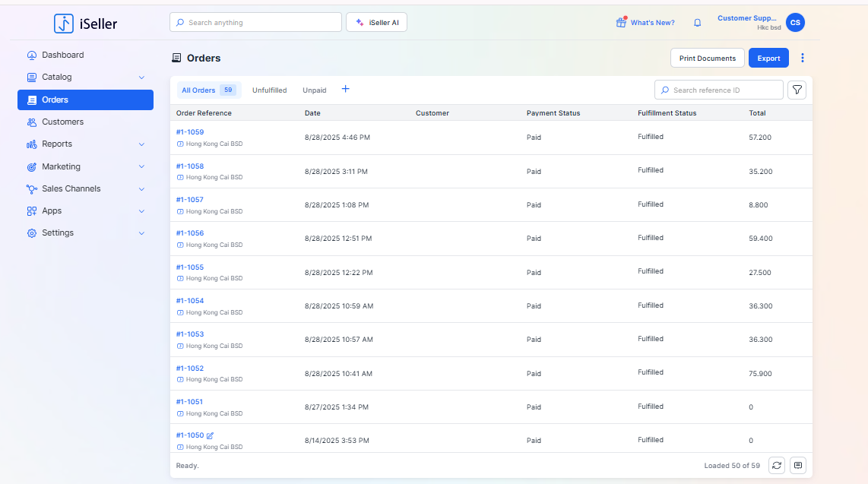Open order #1-1052
The height and width of the screenshot is (484, 868).
(190, 369)
